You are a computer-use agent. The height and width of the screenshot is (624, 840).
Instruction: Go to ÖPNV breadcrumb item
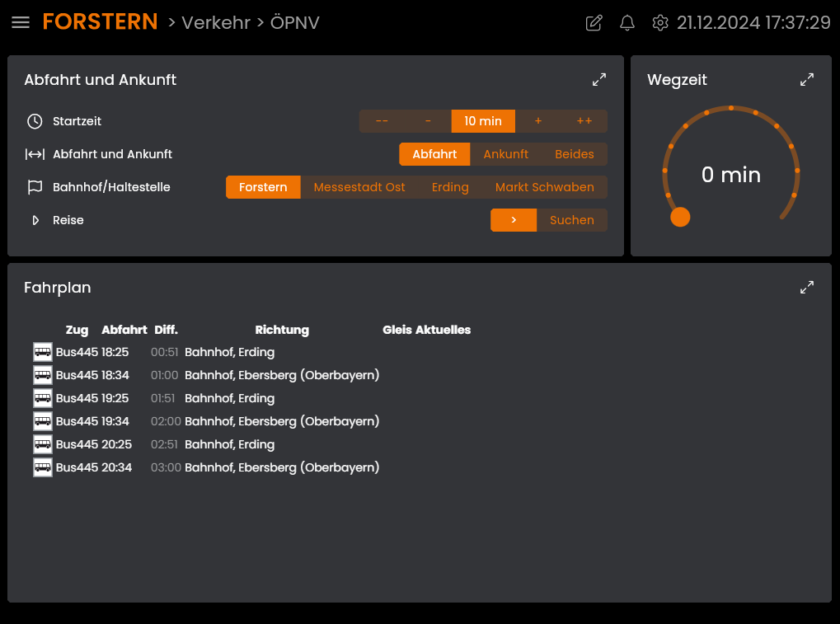coord(294,23)
